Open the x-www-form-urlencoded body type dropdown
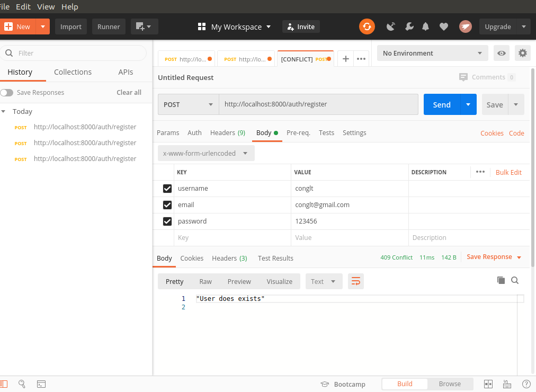Screen dimensions: 536x392 (206, 154)
